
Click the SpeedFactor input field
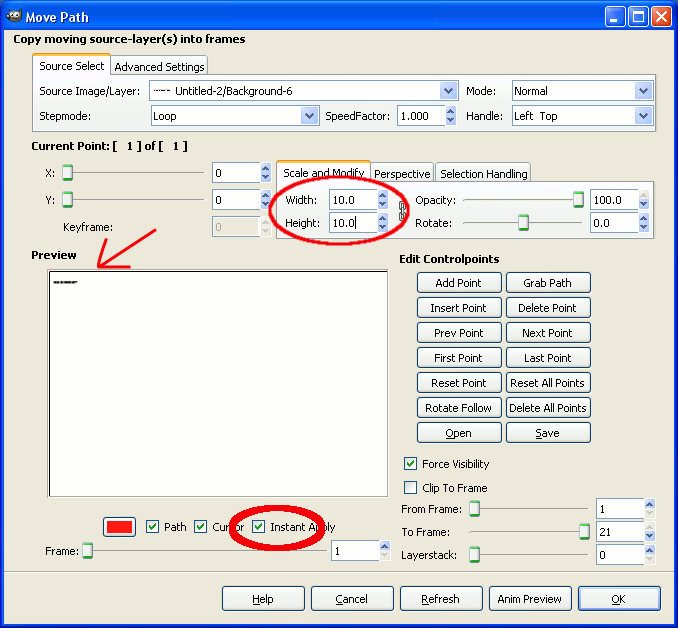[421, 116]
